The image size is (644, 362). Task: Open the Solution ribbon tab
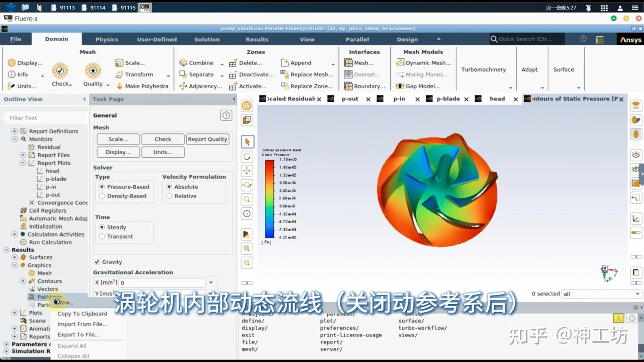click(x=207, y=39)
